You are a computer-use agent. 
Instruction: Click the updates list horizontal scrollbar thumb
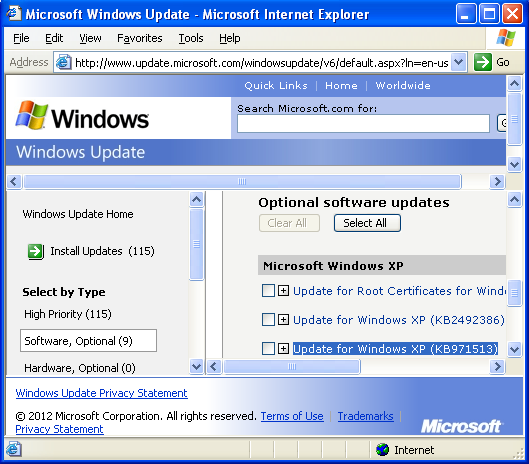[x=292, y=366]
